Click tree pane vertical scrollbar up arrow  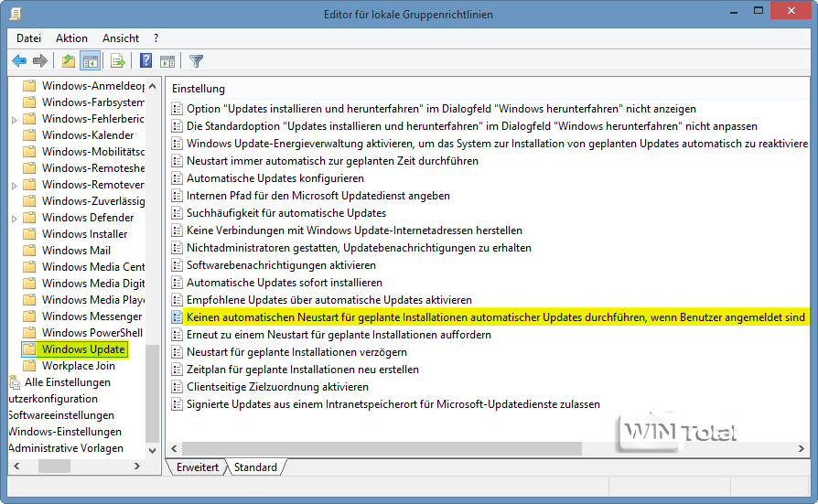point(152,86)
